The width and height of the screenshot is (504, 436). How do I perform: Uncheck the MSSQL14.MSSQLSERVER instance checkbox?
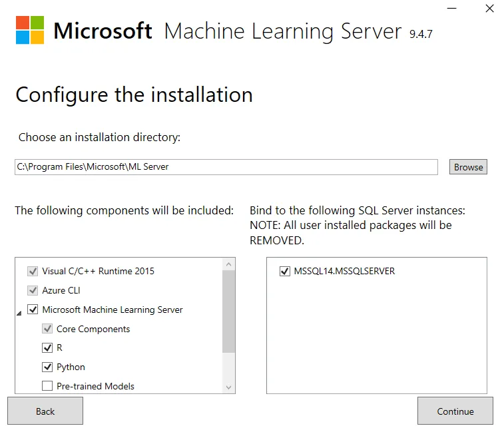click(285, 271)
